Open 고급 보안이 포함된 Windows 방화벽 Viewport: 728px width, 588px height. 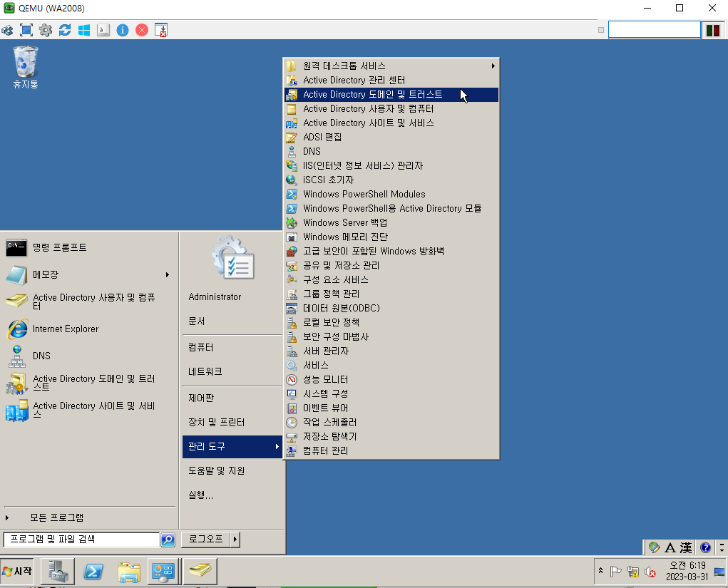(391, 251)
